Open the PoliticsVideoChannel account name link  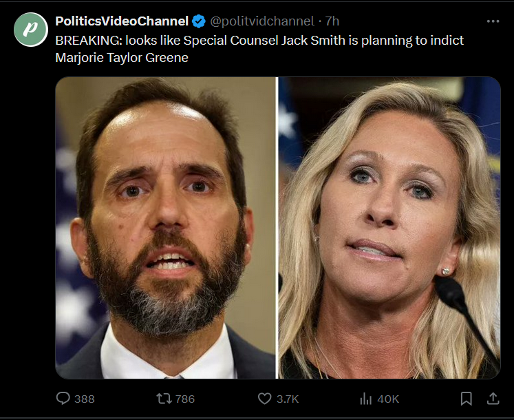[121, 21]
